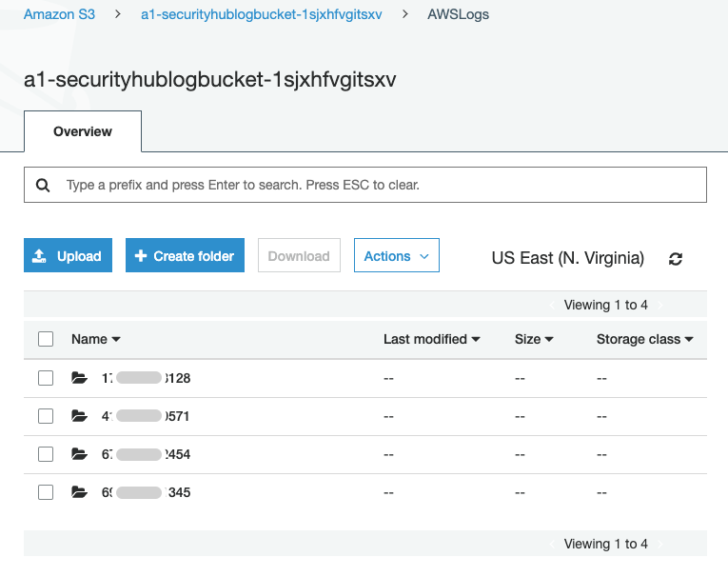The image size is (728, 577).
Task: Open folder name ending 345
Action: (x=146, y=492)
